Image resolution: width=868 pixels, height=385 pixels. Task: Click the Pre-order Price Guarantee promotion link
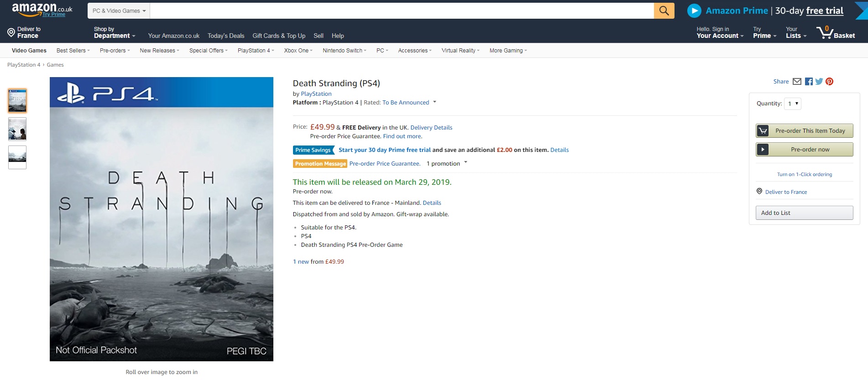click(385, 164)
